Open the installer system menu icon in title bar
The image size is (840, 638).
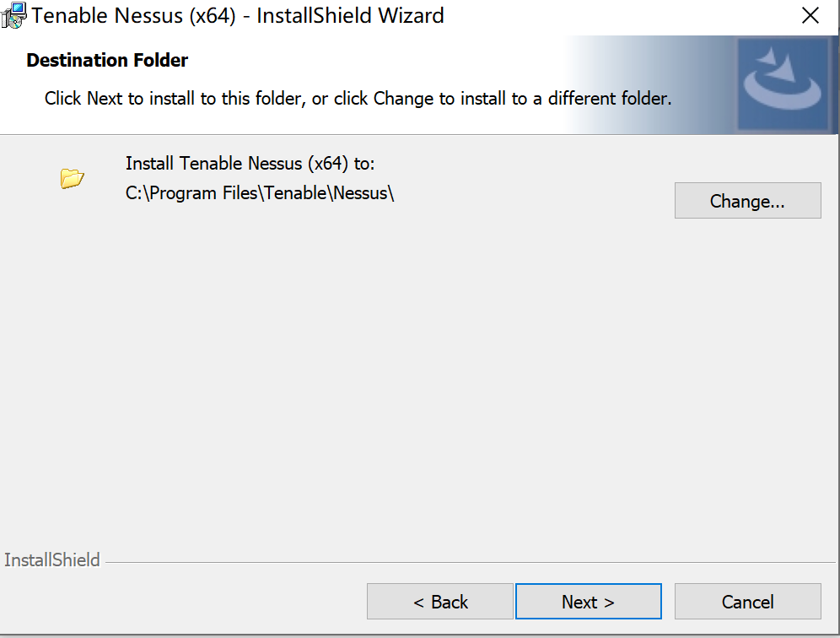tap(13, 15)
